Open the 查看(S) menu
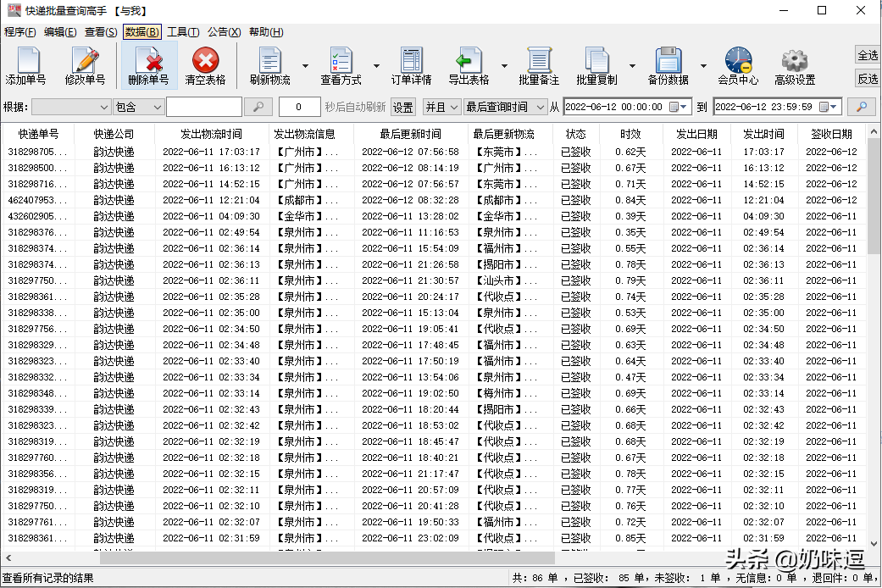The width and height of the screenshot is (882, 588). point(101,32)
